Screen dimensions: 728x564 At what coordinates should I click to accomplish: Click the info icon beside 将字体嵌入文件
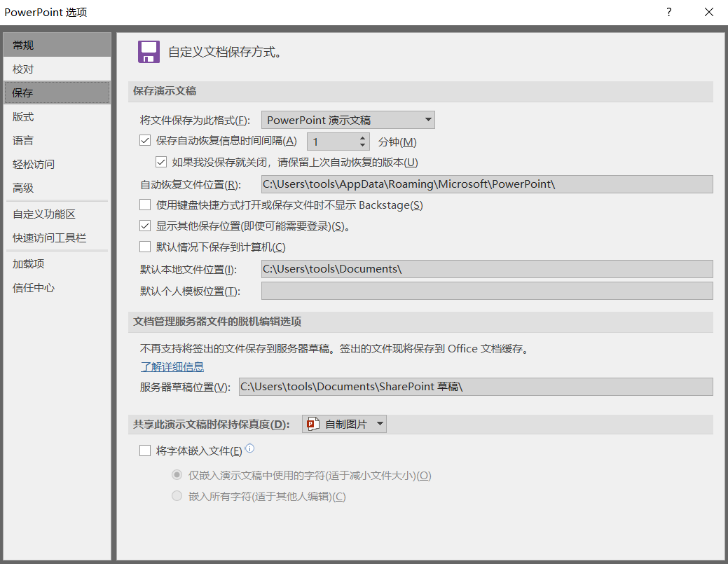click(249, 448)
